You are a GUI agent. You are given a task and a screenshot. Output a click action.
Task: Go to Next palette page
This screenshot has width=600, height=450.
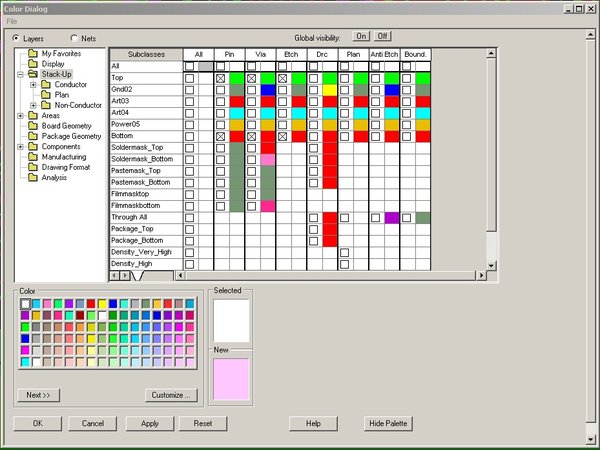tap(38, 395)
